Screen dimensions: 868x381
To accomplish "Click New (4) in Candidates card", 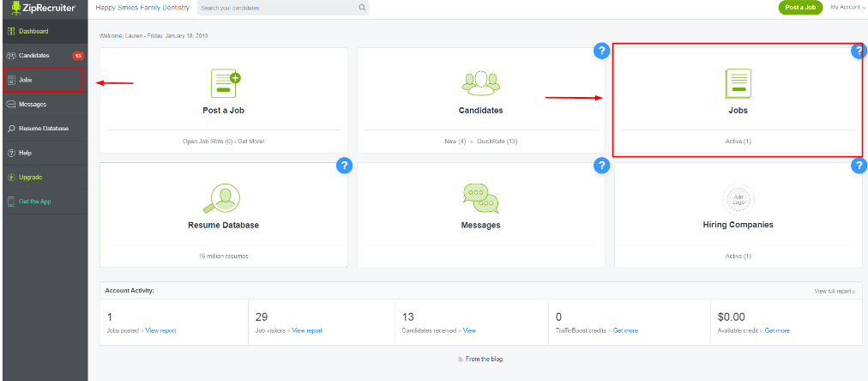I will coord(455,142).
